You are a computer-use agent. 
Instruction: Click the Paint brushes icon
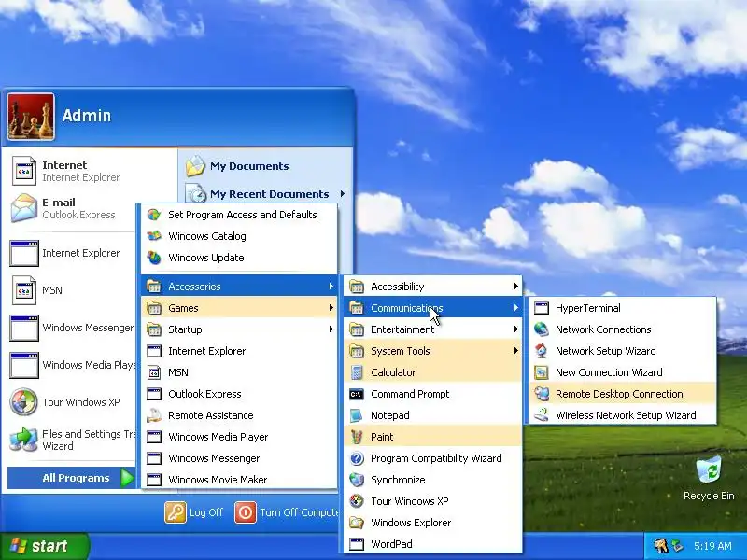tap(357, 437)
